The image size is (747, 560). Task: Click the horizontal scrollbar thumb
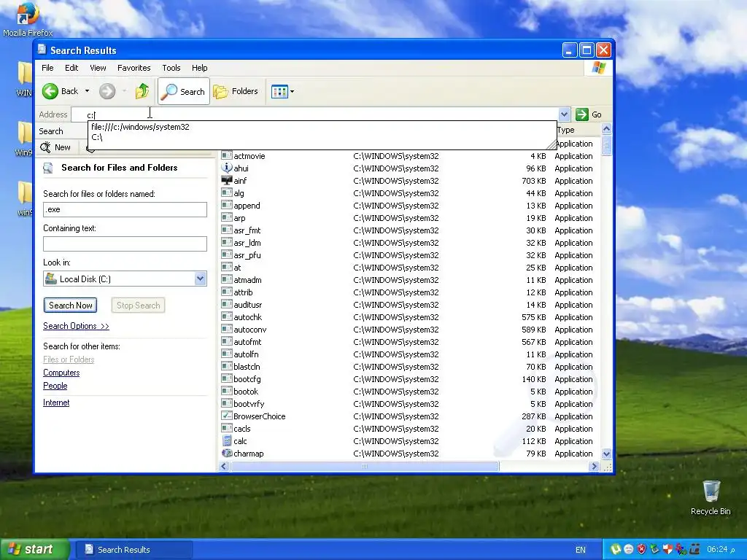[x=365, y=467]
